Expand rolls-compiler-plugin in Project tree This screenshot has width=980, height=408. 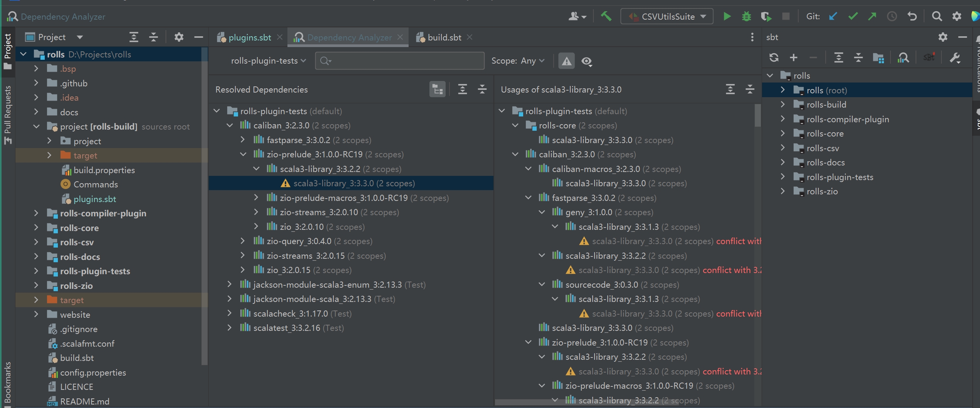(x=36, y=213)
